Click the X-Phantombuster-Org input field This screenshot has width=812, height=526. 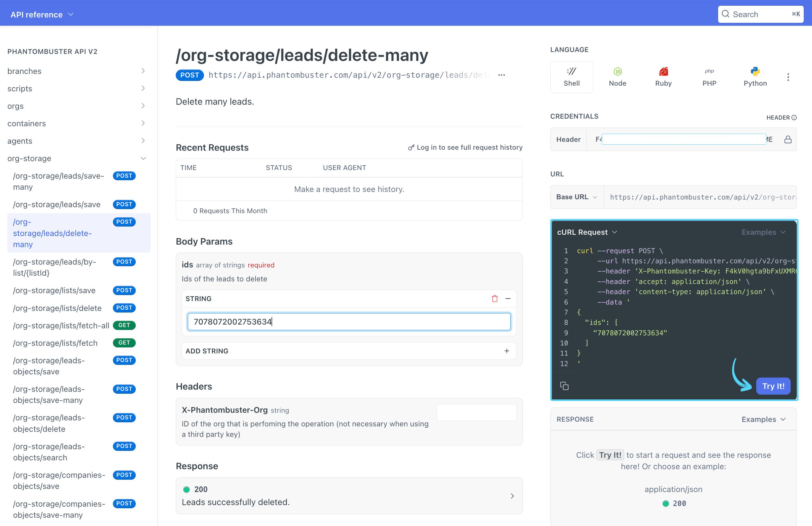[476, 412]
